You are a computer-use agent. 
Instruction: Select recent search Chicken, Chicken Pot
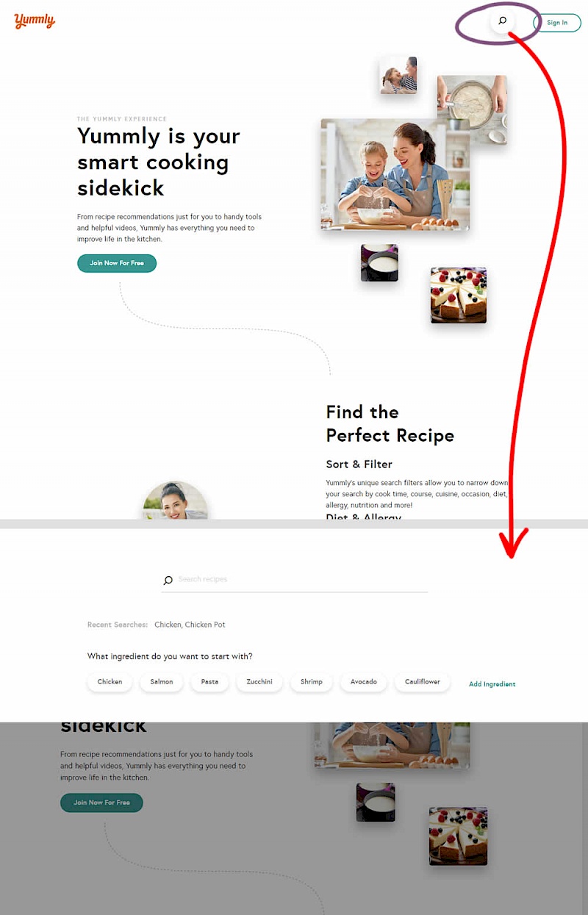pos(190,625)
